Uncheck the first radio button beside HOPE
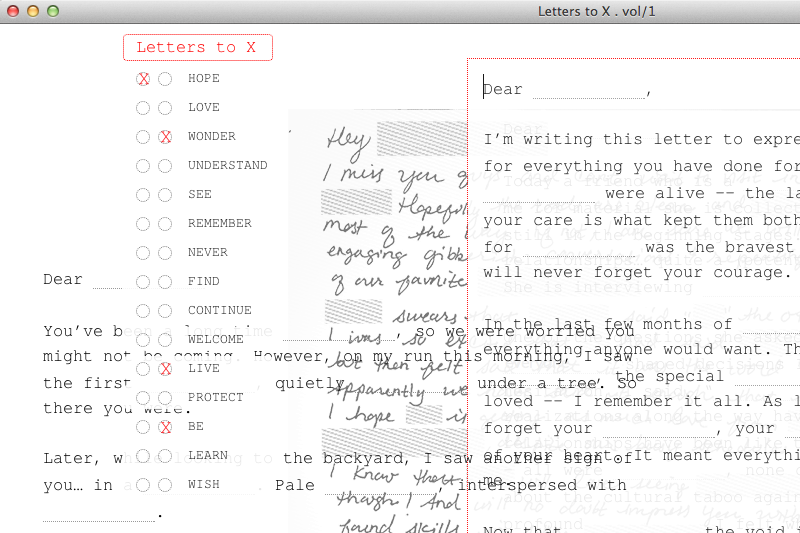The height and width of the screenshot is (533, 800). pyautogui.click(x=144, y=79)
